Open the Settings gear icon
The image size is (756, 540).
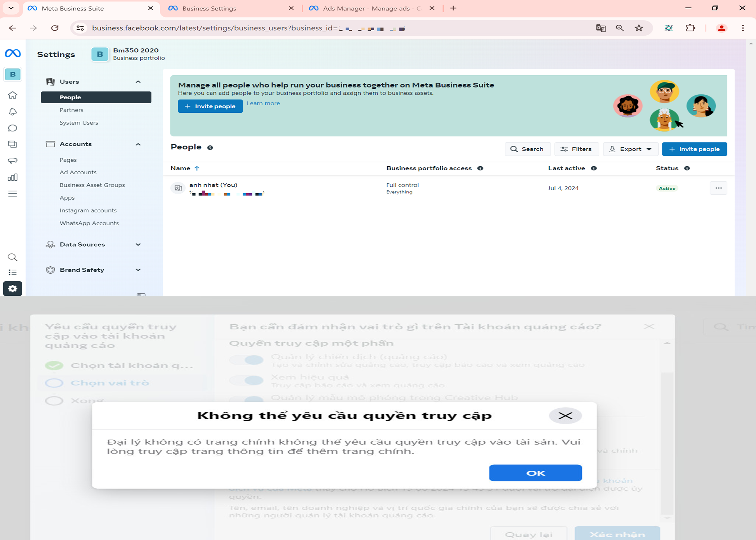13,289
